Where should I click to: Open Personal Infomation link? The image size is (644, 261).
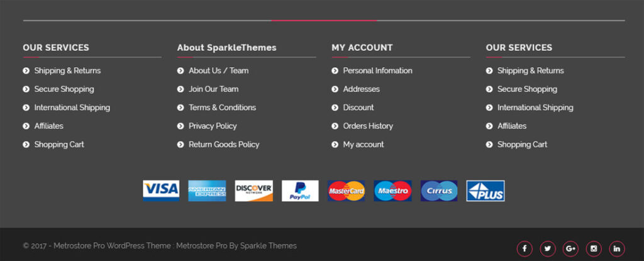pos(377,70)
